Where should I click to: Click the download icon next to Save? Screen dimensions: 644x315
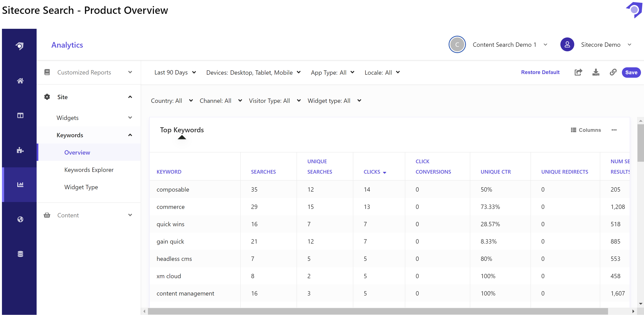[x=596, y=73]
